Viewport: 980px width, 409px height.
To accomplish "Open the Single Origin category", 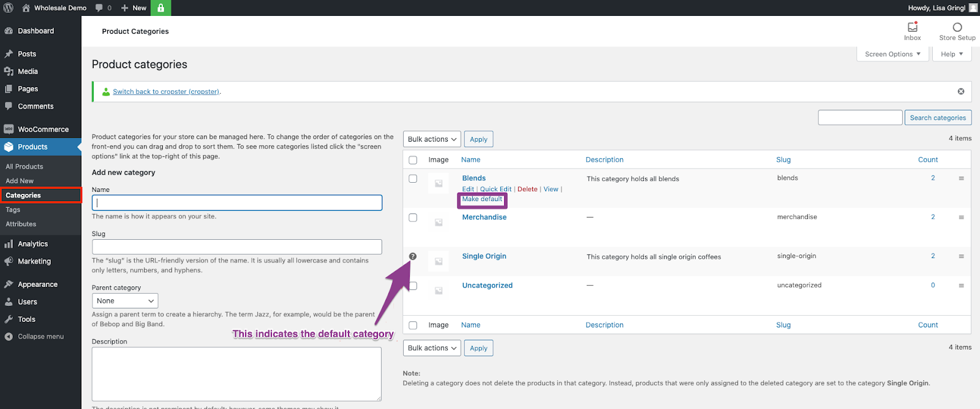I will click(484, 256).
